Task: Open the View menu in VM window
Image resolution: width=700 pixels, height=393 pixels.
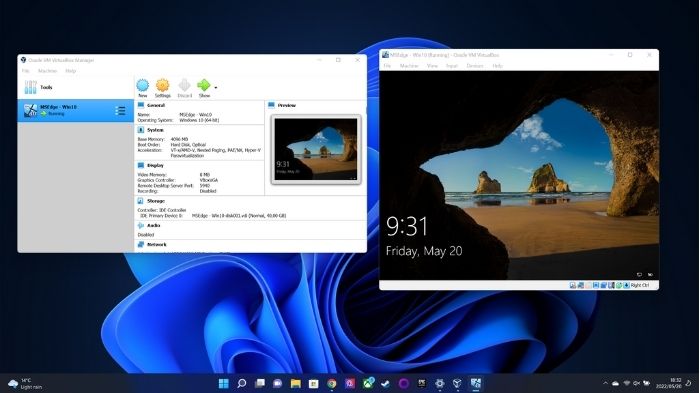Action: pyautogui.click(x=432, y=66)
